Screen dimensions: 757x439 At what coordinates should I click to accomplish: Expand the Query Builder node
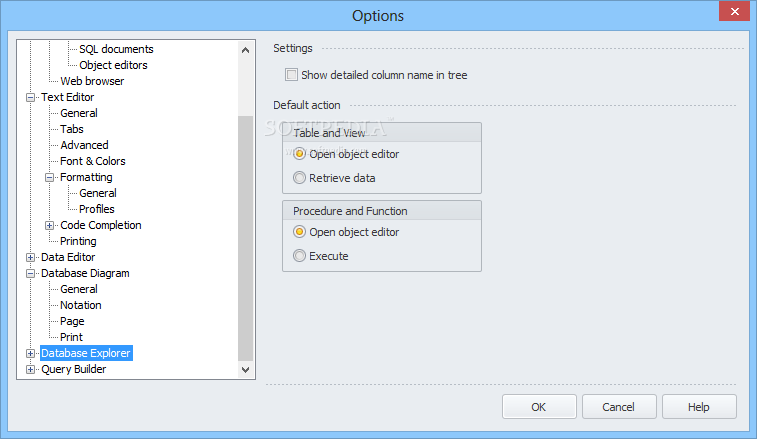pos(30,369)
